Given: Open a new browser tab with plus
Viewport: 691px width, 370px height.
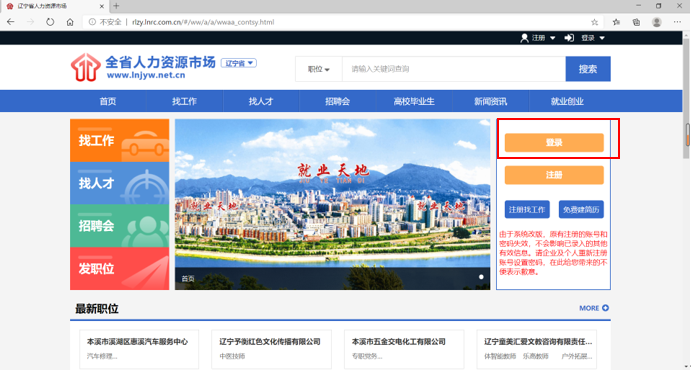Looking at the screenshot, I should tap(116, 6).
